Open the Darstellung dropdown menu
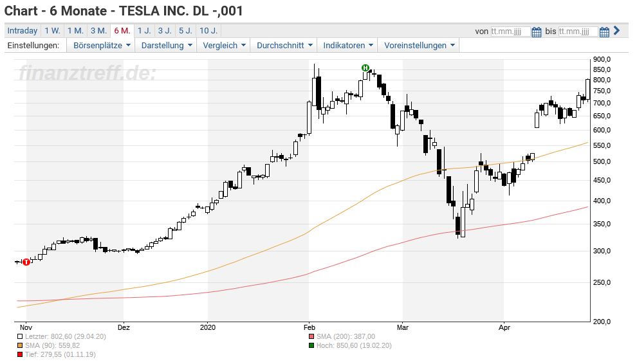 tap(167, 46)
